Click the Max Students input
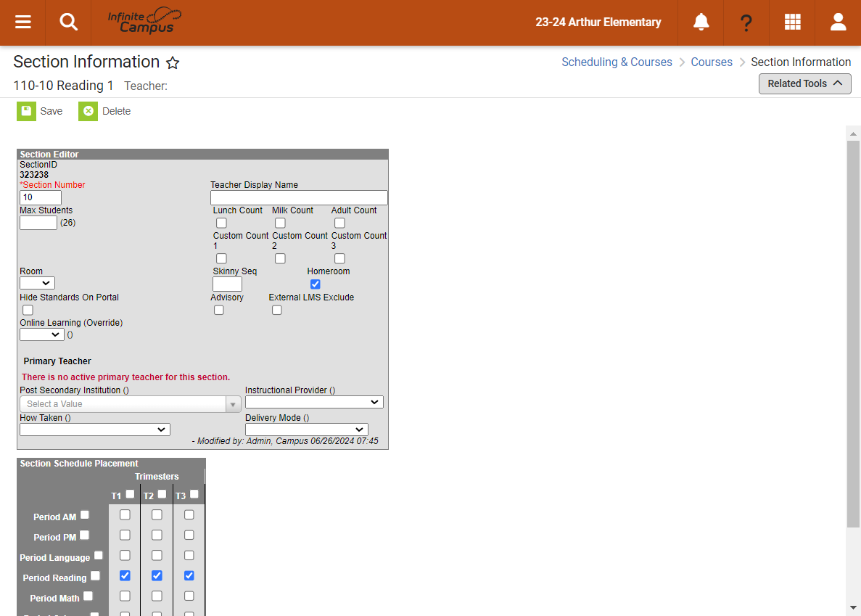The image size is (861, 616). coord(38,222)
